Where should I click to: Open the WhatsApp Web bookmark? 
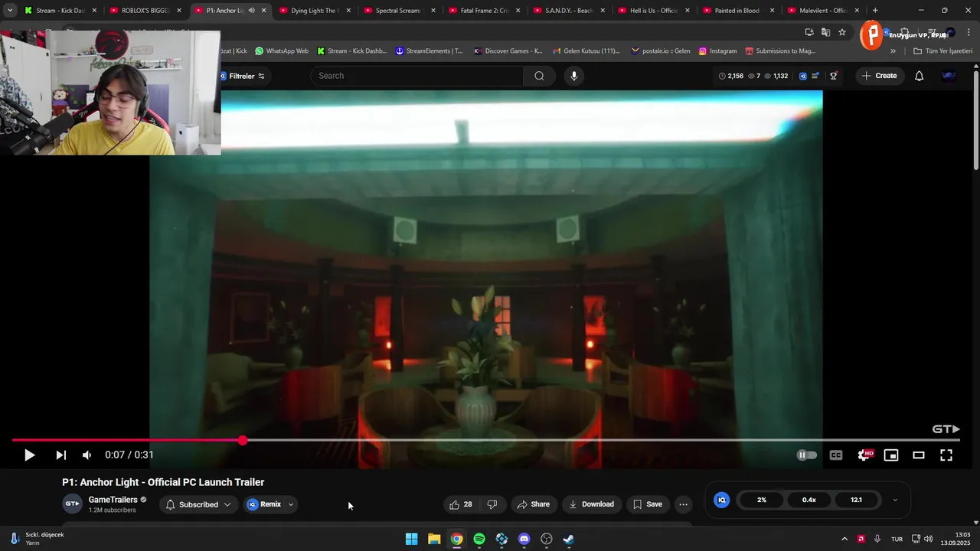[282, 51]
